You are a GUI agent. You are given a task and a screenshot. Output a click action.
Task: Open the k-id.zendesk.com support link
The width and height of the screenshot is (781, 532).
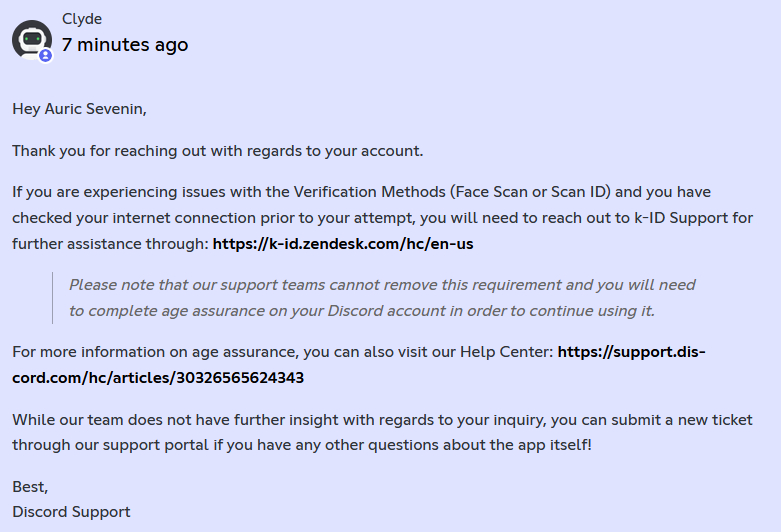(343, 243)
